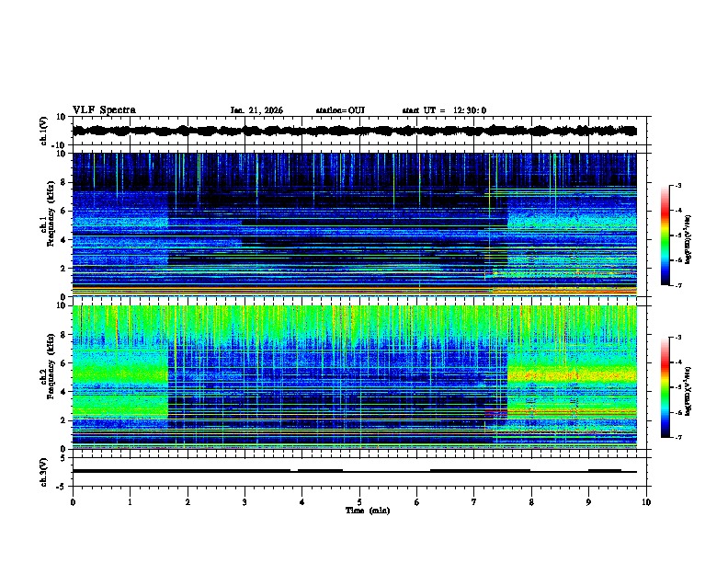This screenshot has width=728, height=563.
Task: Click the time axis tick label "9"
Action: [x=588, y=502]
